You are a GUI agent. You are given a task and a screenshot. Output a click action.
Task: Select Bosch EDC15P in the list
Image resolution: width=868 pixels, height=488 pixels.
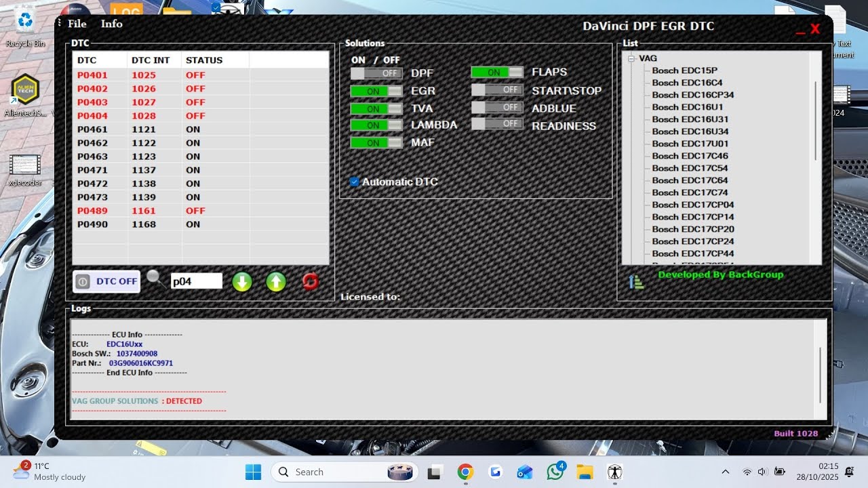tap(684, 70)
